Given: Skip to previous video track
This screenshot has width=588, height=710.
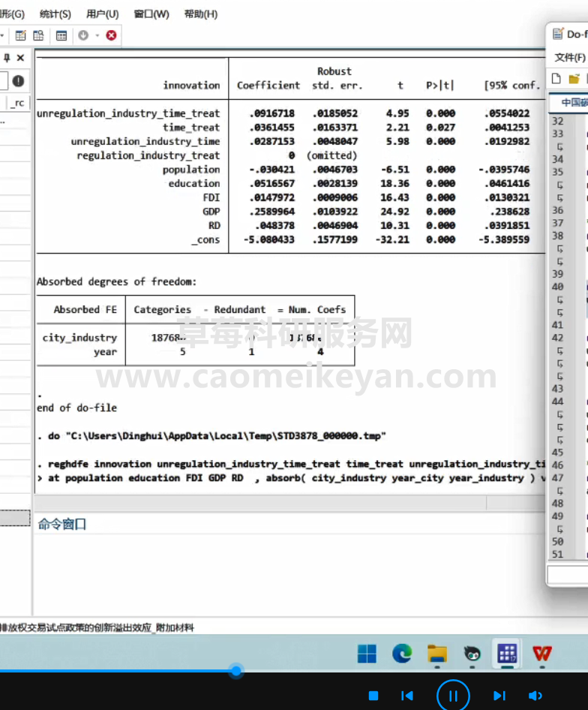Looking at the screenshot, I should [x=407, y=696].
